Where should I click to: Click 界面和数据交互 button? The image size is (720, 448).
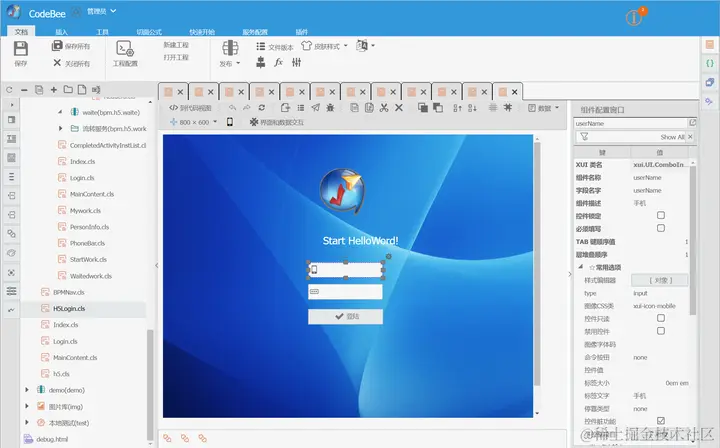coord(276,122)
